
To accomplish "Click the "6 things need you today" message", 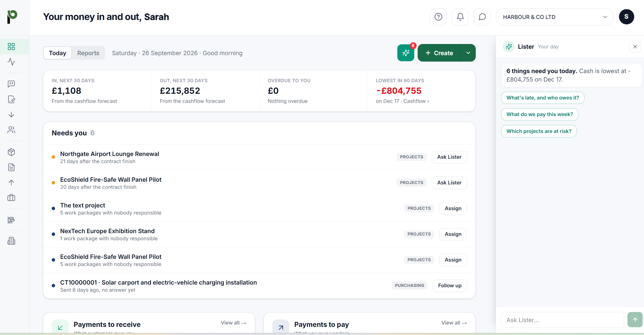I will [x=571, y=75].
